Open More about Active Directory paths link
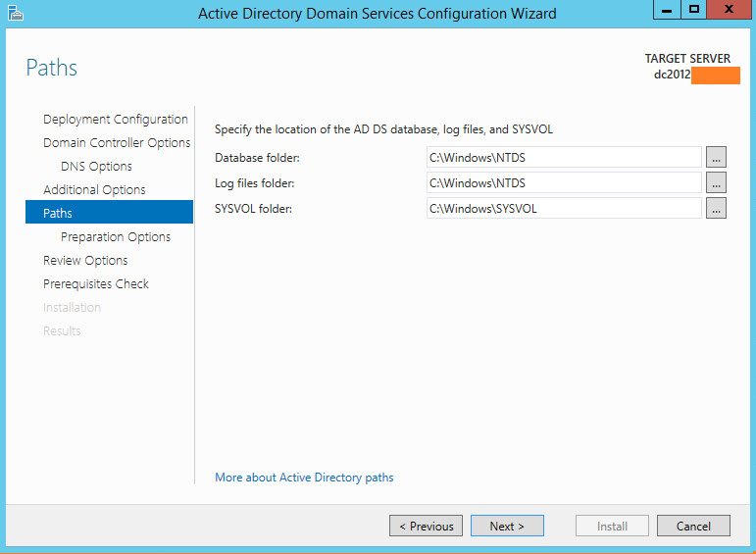Image resolution: width=756 pixels, height=554 pixels. click(304, 478)
